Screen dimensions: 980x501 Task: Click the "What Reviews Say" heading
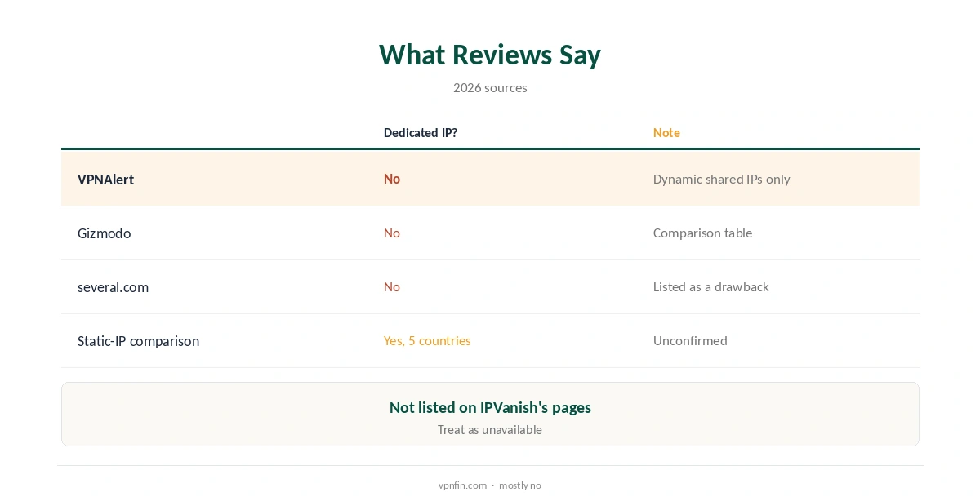(x=490, y=55)
